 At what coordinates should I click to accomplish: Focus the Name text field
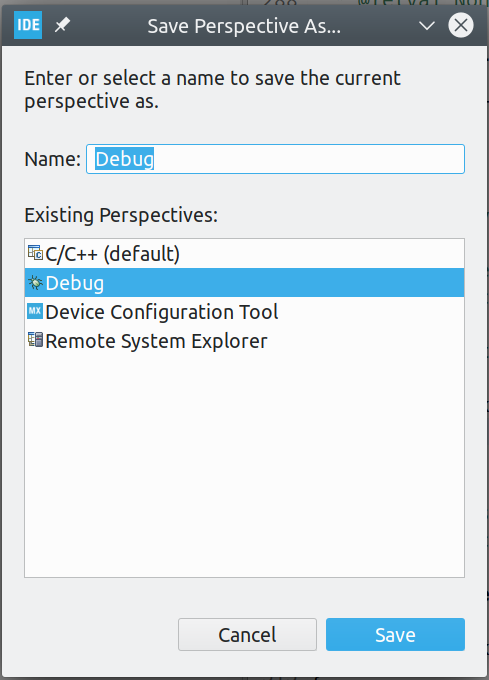(x=275, y=159)
